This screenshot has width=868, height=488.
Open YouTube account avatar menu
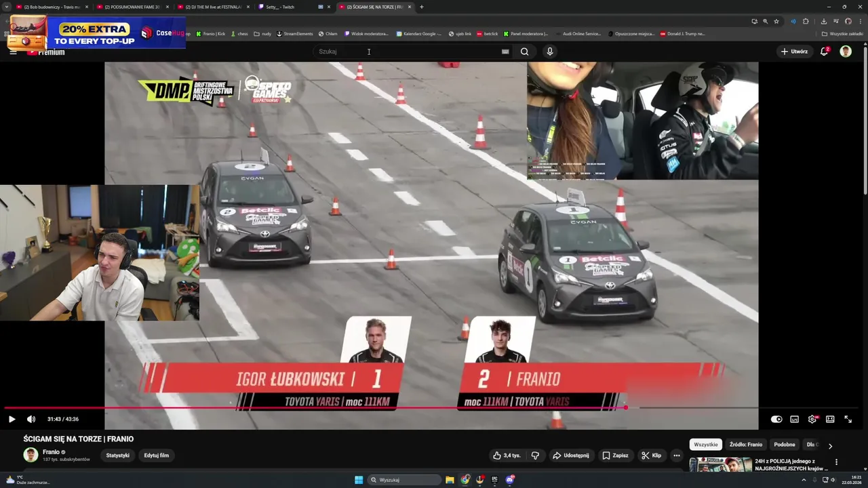click(846, 52)
